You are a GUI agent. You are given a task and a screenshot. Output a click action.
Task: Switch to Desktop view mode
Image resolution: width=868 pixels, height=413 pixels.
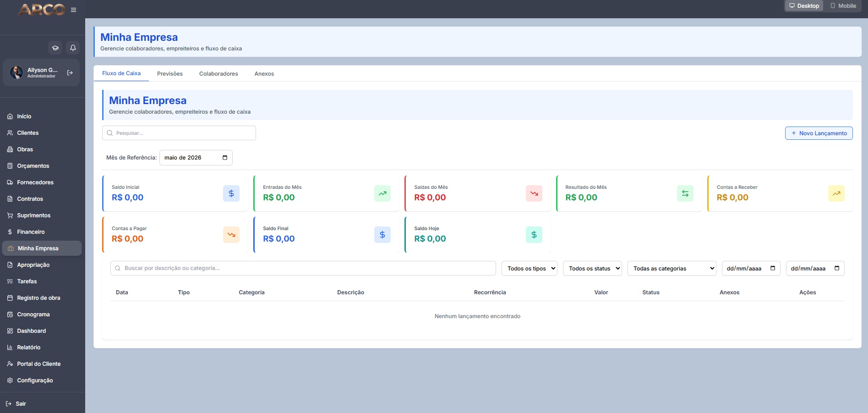(804, 6)
